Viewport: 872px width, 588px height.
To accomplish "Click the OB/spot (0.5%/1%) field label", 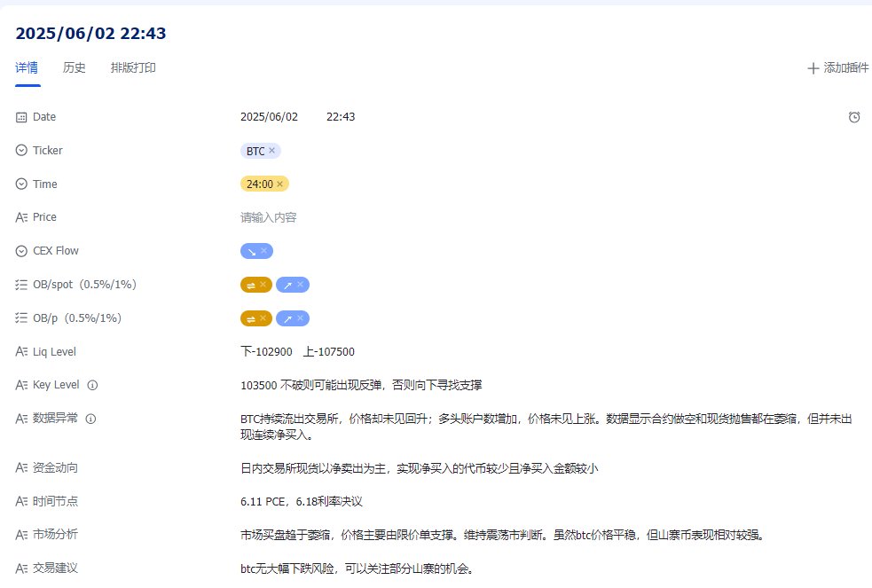I will point(84,285).
